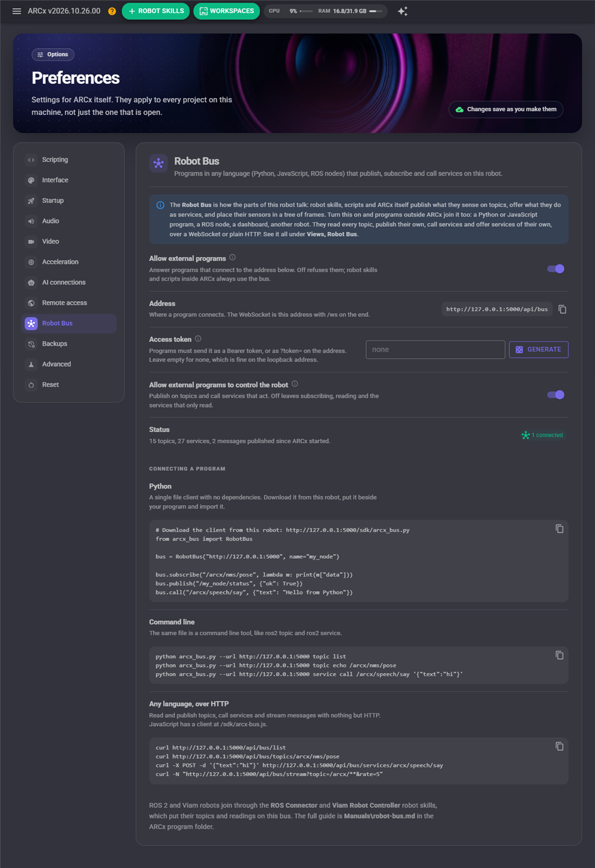
Task: Open Audio preferences
Action: click(69, 221)
